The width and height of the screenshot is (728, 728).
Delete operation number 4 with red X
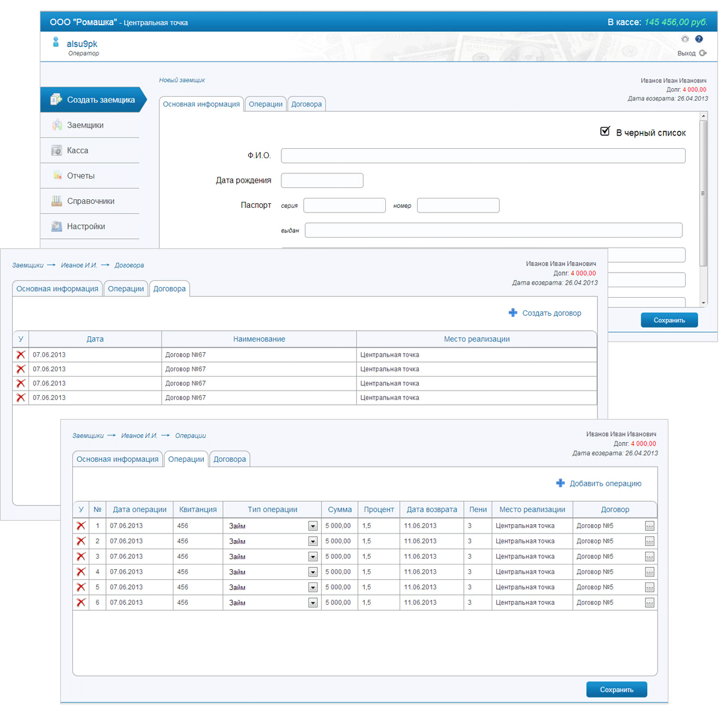click(81, 572)
